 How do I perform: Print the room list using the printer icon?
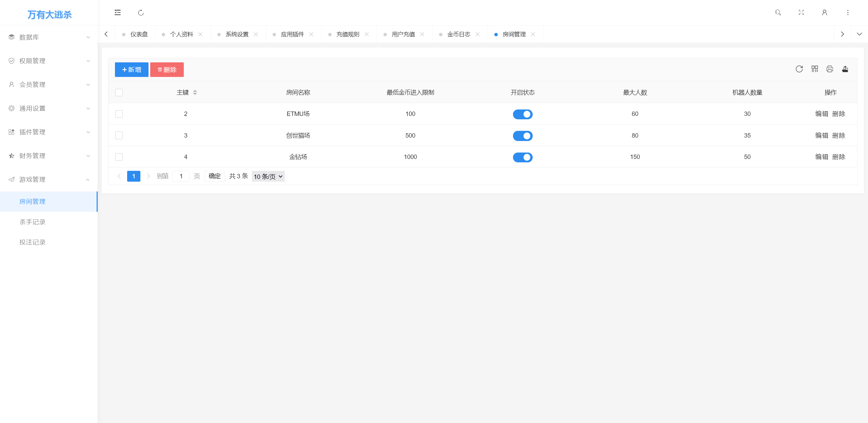(830, 69)
